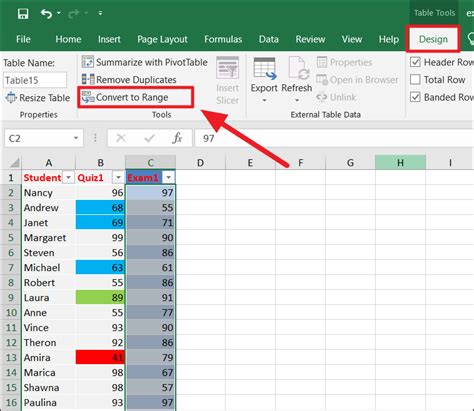The width and height of the screenshot is (474, 411).
Task: Click the Export table icon
Action: point(265,69)
